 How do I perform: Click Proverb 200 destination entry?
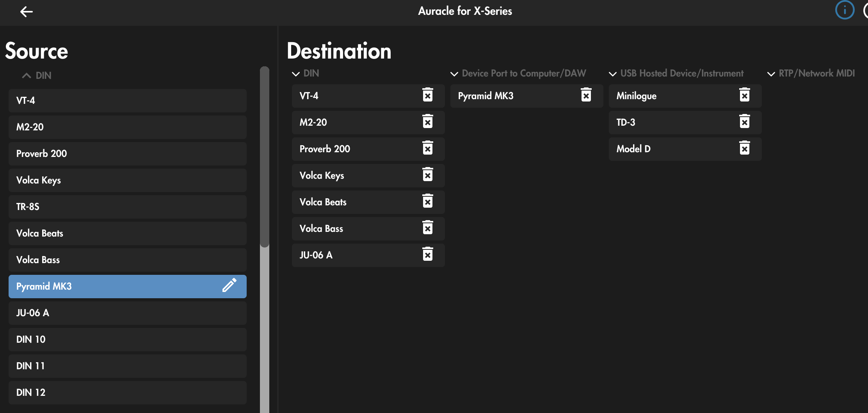pos(368,149)
